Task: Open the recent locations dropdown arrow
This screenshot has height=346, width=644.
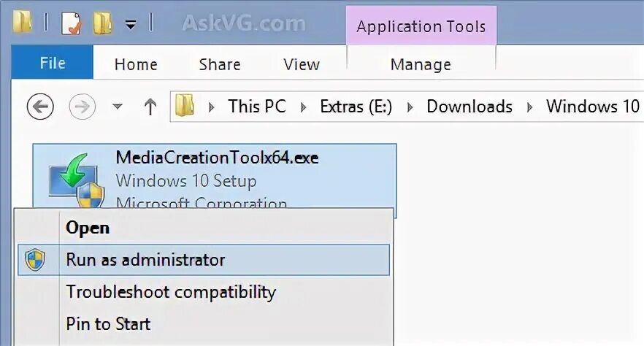Action: [118, 107]
